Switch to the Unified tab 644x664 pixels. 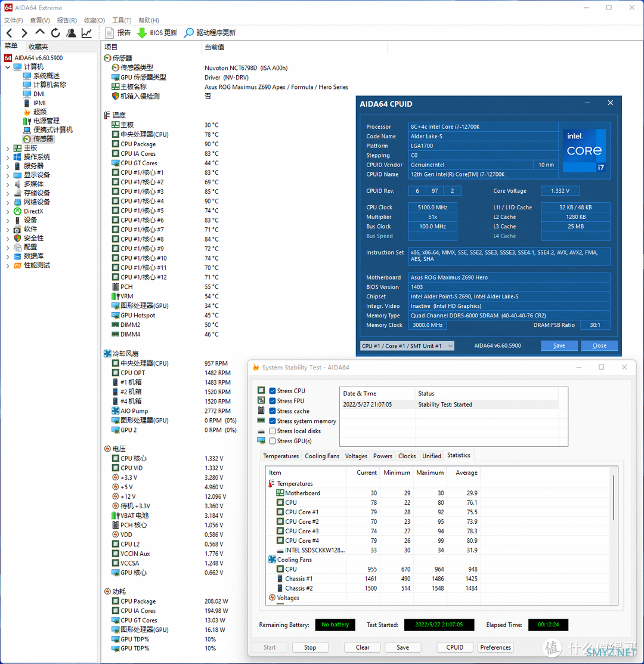(432, 456)
